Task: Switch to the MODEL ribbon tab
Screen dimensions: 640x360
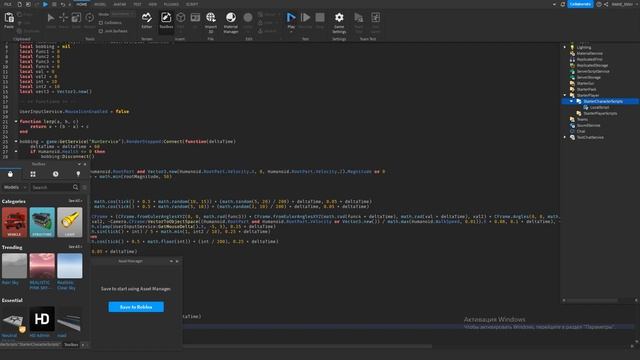Action: tap(100, 4)
